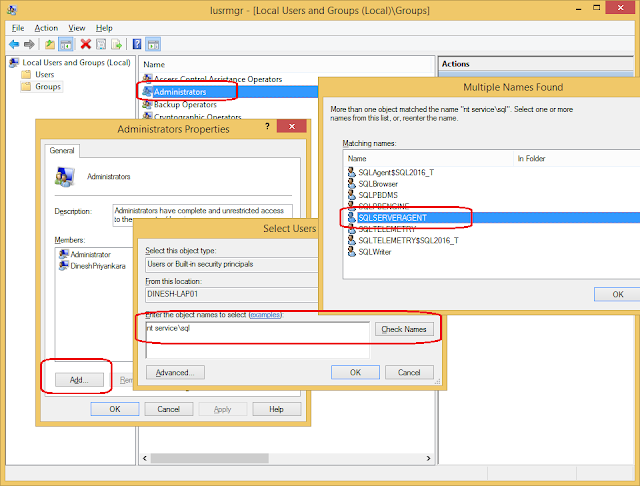Click the red Delete toolbar icon

pyautogui.click(x=86, y=44)
